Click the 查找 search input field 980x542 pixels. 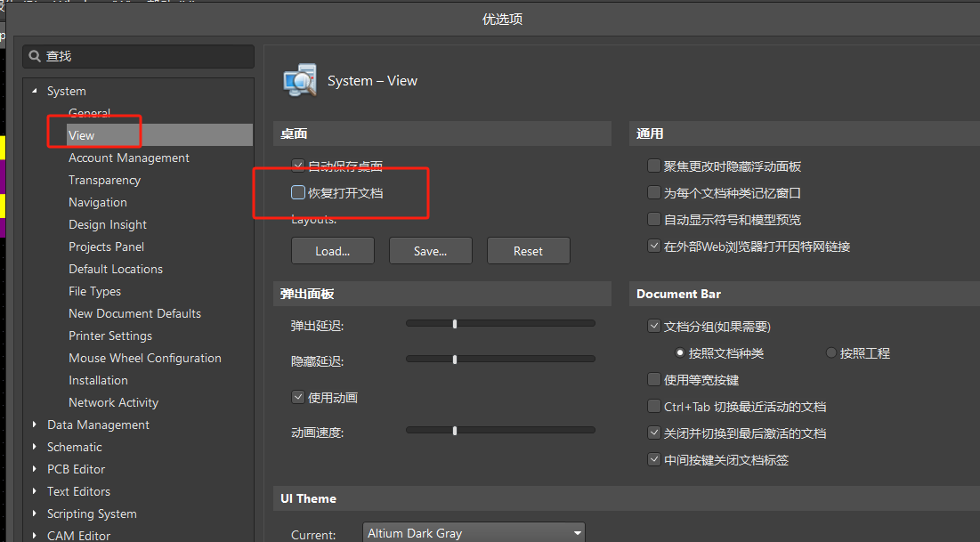coord(142,56)
